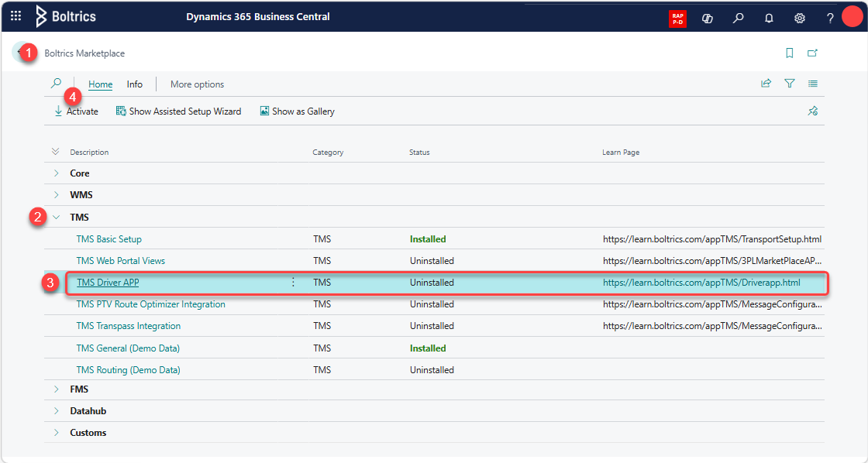Open TMS General (Demo Data) link
868x463 pixels.
click(x=128, y=348)
